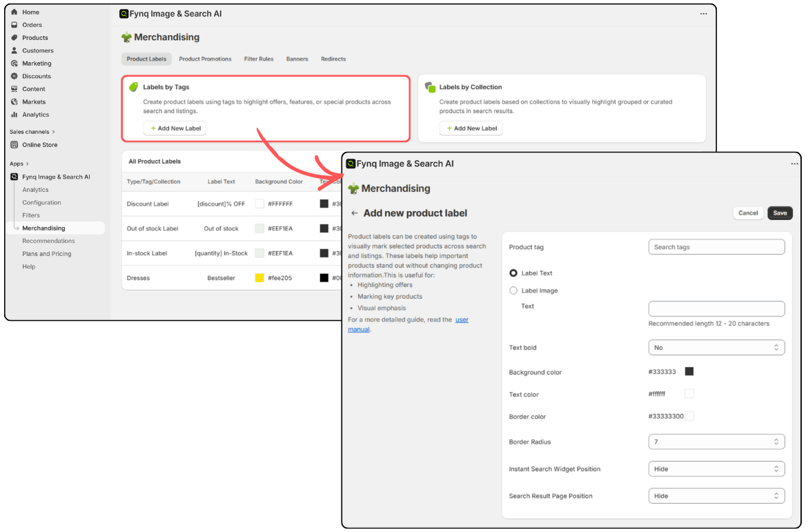Select the Label Text radio button
Image resolution: width=808 pixels, height=532 pixels.
[x=513, y=273]
